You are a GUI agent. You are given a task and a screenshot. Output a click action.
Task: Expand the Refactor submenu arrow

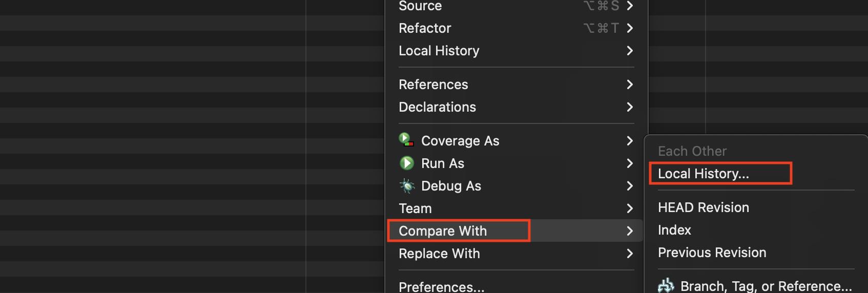click(630, 28)
